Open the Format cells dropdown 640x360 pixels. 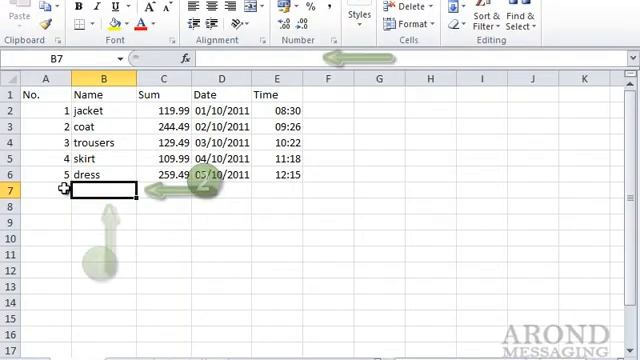(432, 24)
